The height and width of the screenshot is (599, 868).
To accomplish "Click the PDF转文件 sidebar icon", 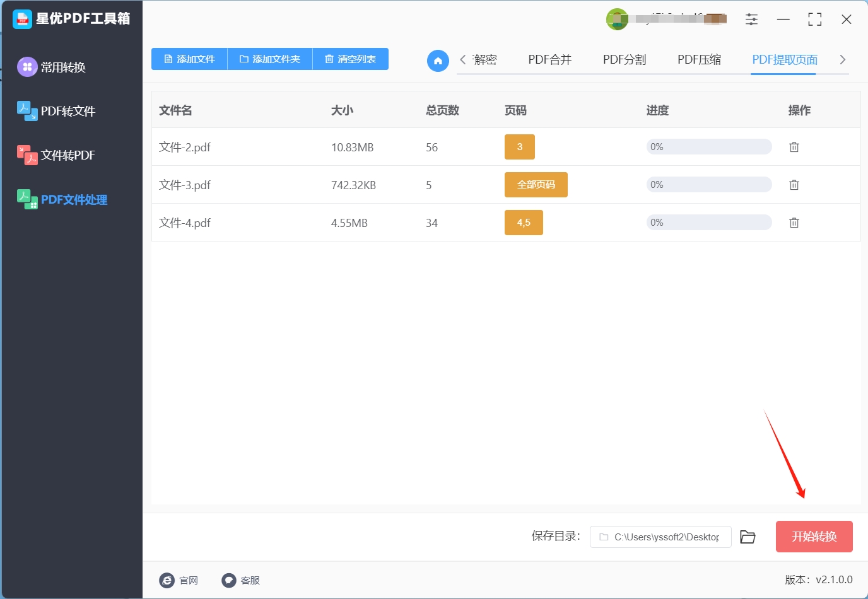I will (27, 111).
